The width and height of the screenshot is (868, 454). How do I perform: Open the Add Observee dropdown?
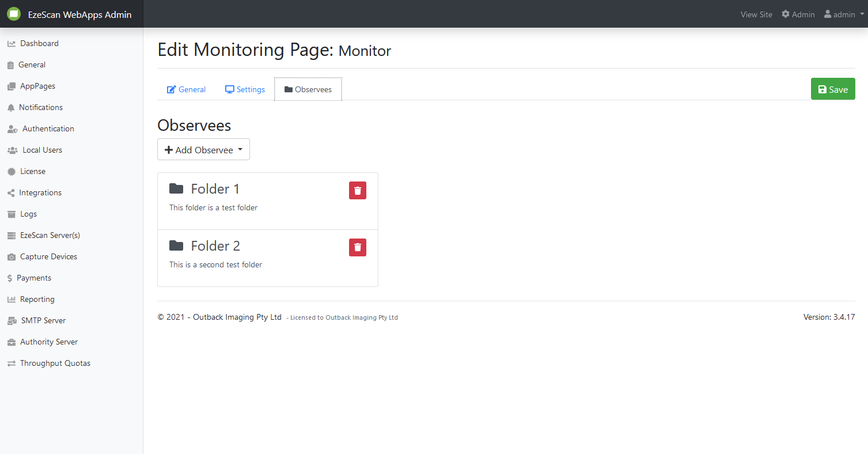click(203, 150)
